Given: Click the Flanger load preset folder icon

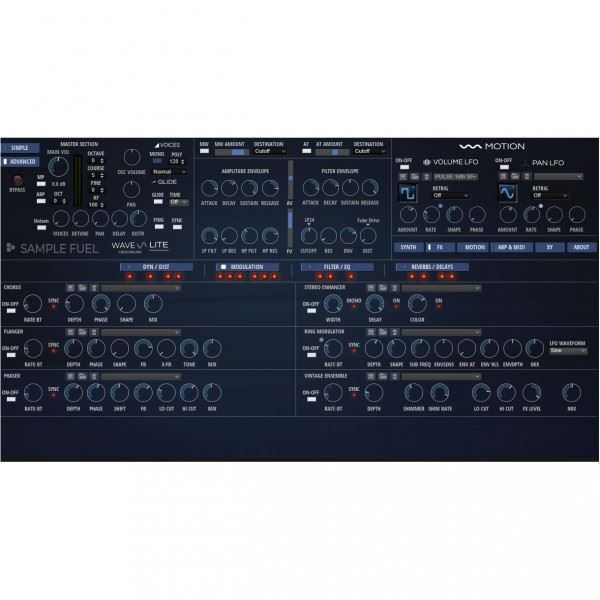Looking at the screenshot, I should click(82, 332).
